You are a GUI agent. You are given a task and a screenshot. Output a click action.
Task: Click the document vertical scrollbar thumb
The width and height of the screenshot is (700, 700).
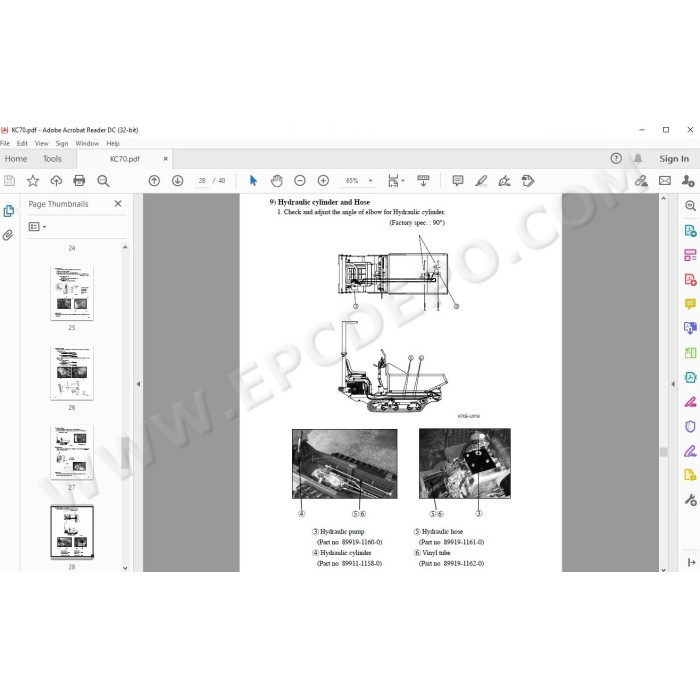point(663,452)
